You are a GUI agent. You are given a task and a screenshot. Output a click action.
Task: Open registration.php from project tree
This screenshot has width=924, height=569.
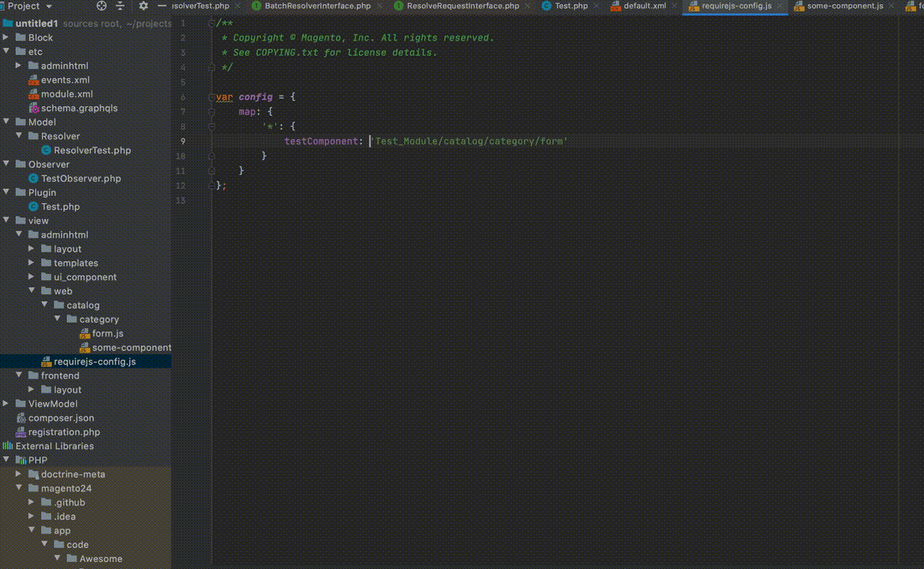point(63,432)
